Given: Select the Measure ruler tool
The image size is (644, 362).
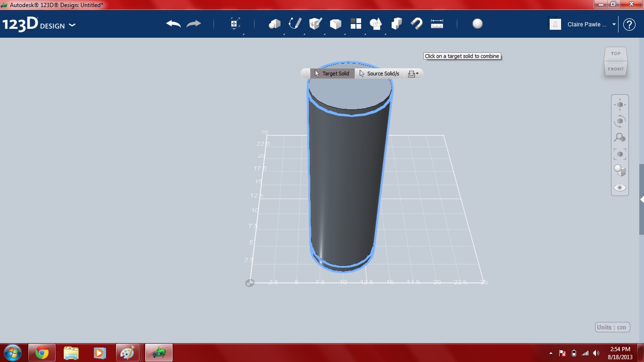Looking at the screenshot, I should tap(437, 24).
